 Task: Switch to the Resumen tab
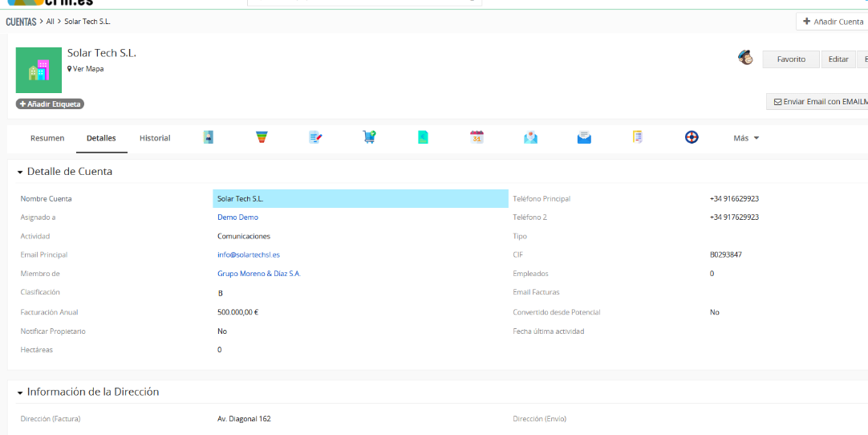pos(47,138)
